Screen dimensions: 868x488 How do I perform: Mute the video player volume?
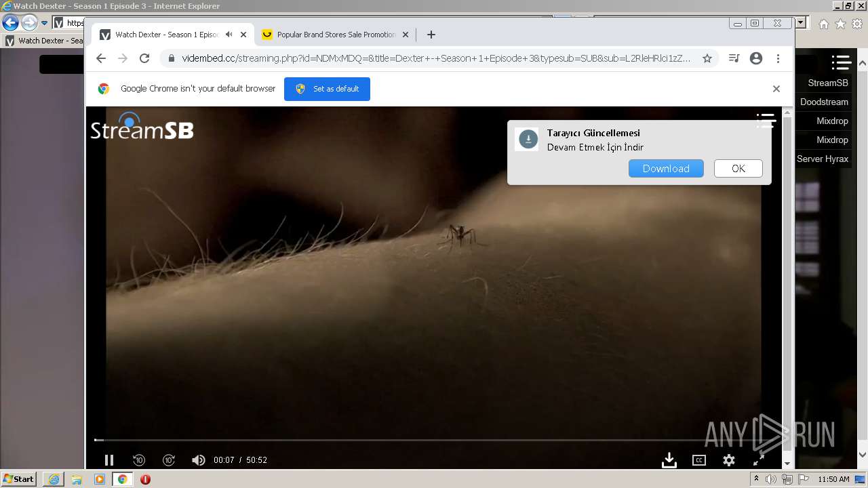coord(198,460)
